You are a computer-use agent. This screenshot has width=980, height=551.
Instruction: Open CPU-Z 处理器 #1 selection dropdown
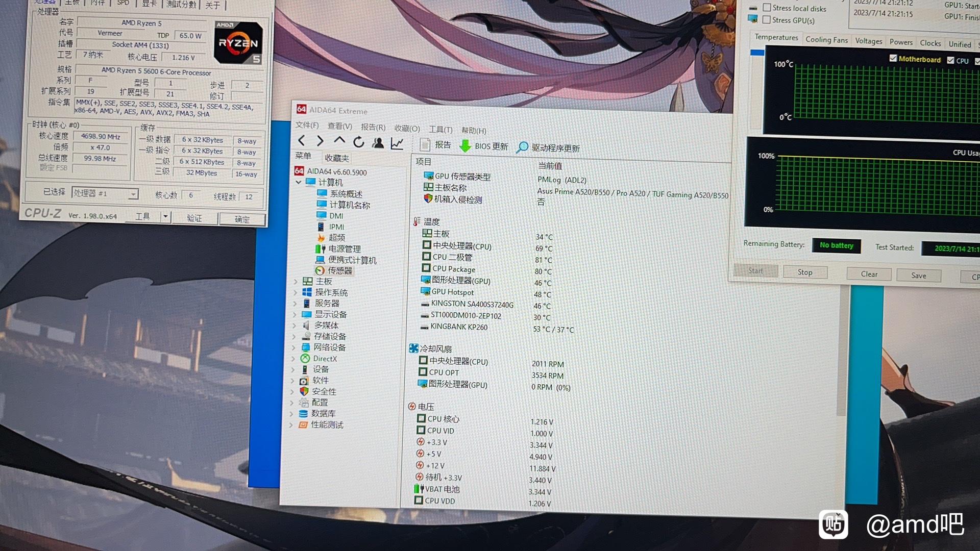click(133, 194)
